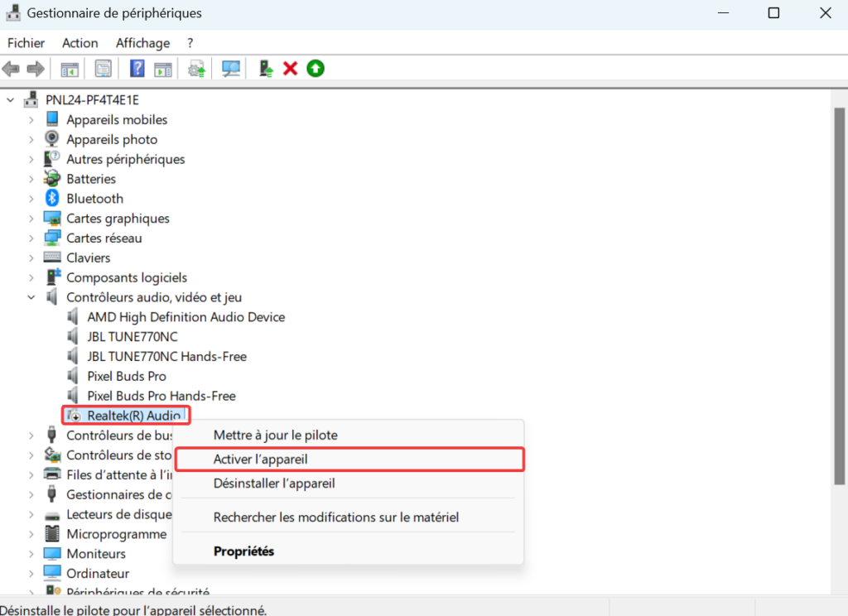Click the properties sheet toolbar icon

coord(103,69)
